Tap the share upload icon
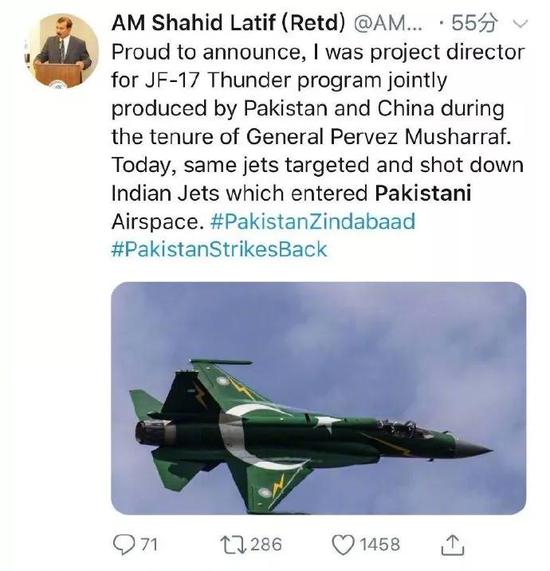 [x=452, y=545]
